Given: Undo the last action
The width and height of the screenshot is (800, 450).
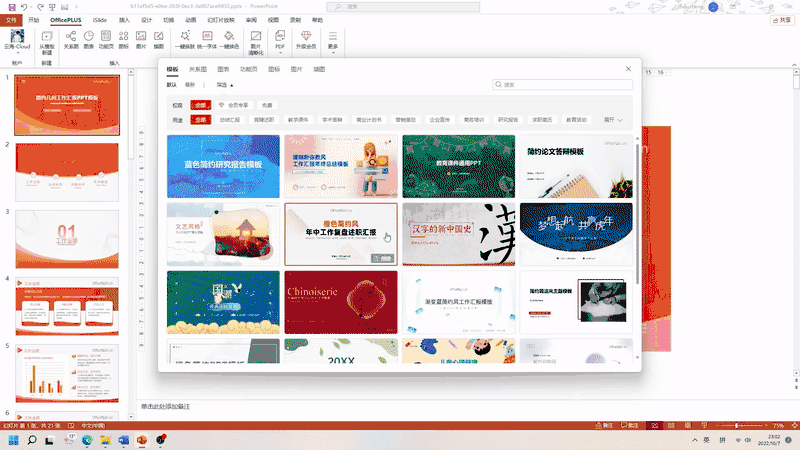Looking at the screenshot, I should click(x=24, y=7).
